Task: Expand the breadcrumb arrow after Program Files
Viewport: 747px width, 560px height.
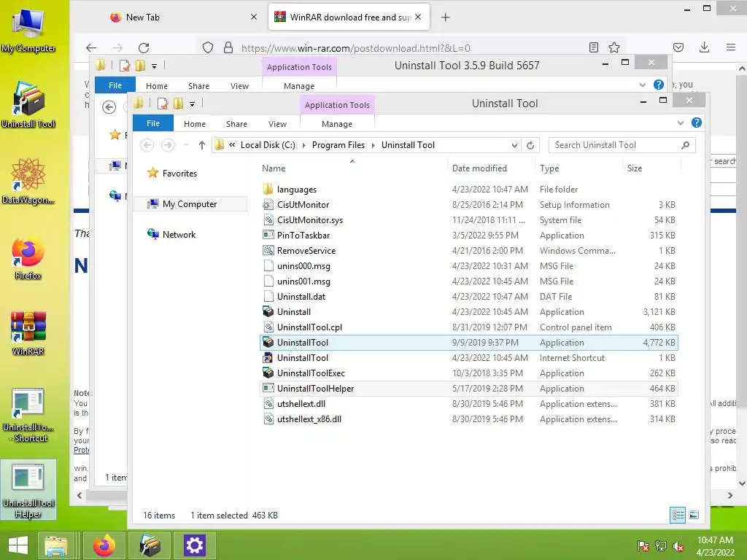Action: point(373,145)
